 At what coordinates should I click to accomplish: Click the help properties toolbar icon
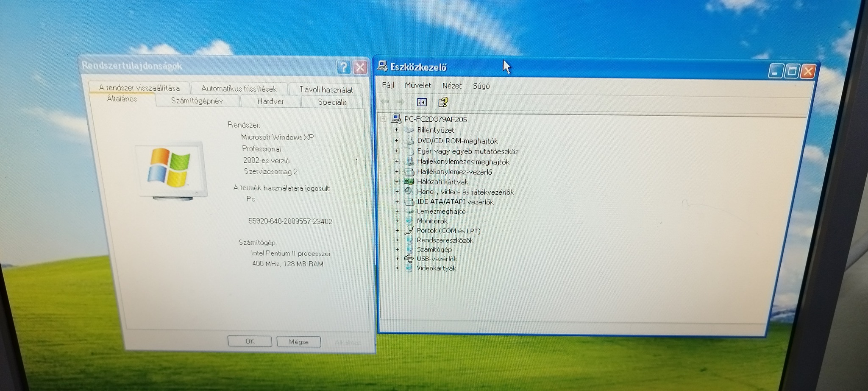(443, 102)
